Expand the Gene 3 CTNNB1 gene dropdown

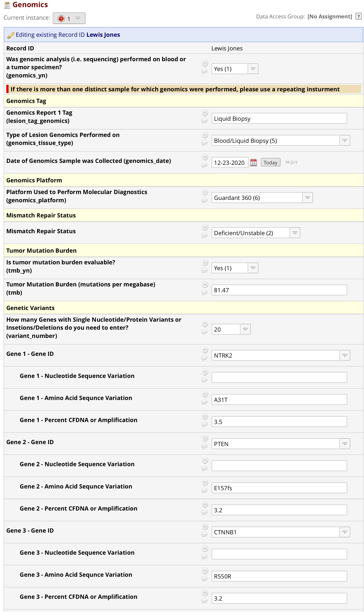click(281, 532)
